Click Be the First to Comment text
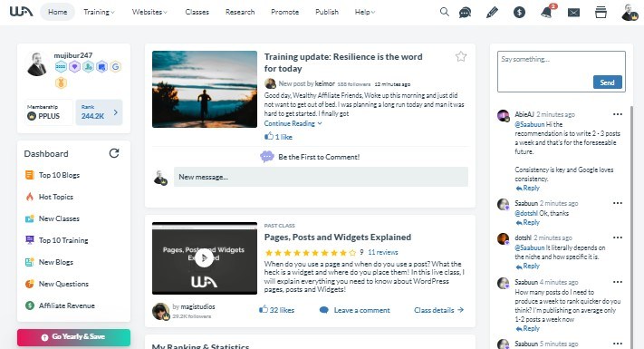 (x=319, y=157)
